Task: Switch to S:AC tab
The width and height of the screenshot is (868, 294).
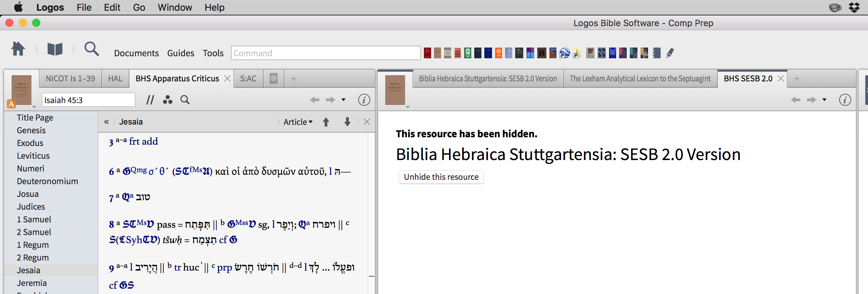Action: point(248,79)
